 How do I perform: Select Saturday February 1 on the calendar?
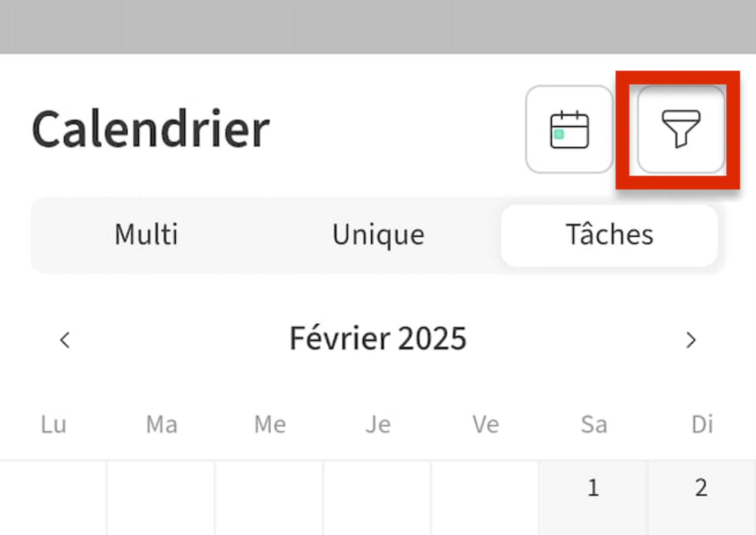coord(593,487)
